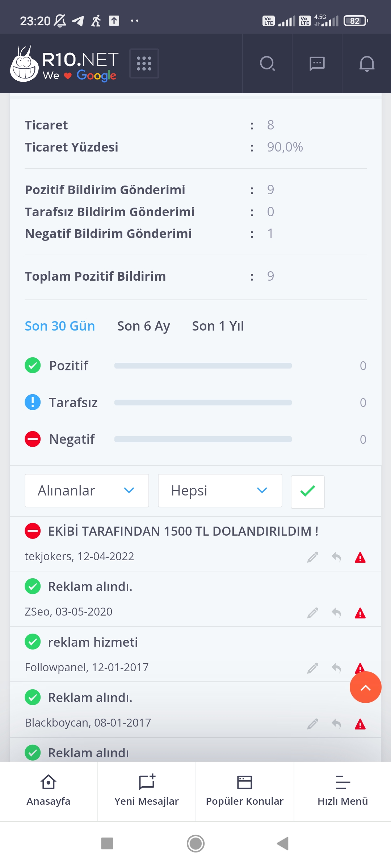Switch to Son 6 Ay tab
The image size is (391, 868).
(x=144, y=326)
